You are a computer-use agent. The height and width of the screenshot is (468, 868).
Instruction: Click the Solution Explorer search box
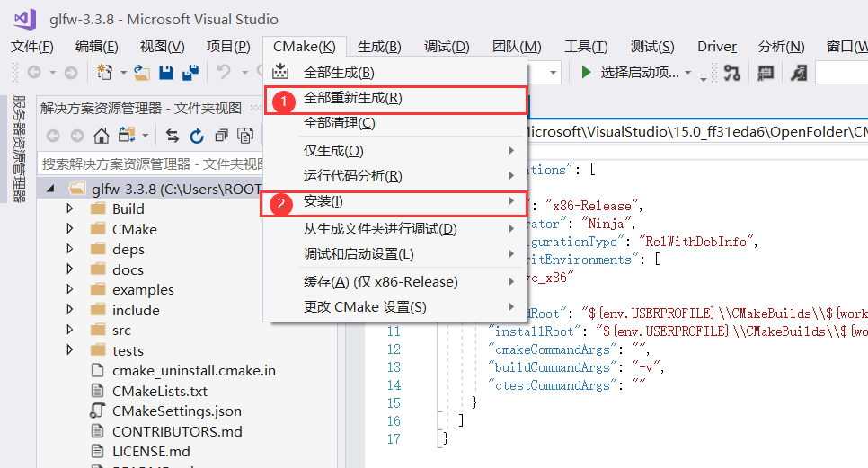click(153, 163)
